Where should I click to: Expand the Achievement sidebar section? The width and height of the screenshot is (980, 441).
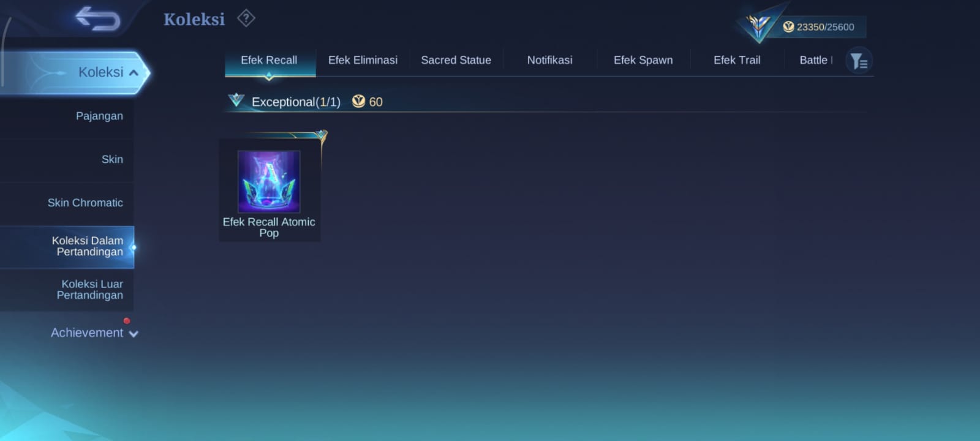94,333
